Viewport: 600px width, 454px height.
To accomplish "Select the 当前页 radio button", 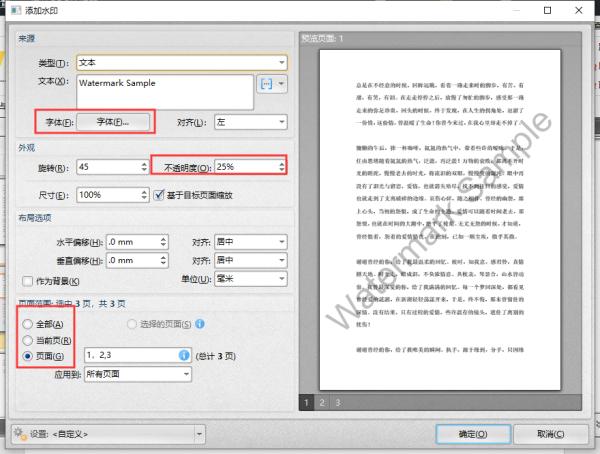I will pyautogui.click(x=27, y=339).
